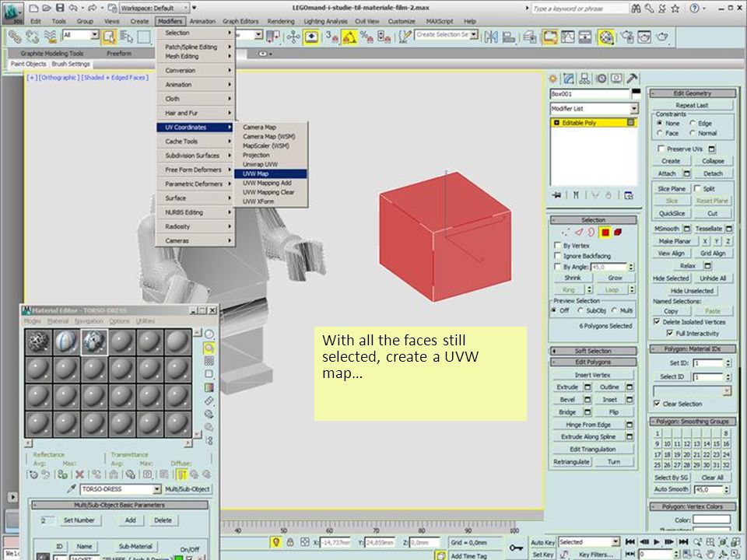Viewport: 747px width, 560px height.
Task: Select Border sub-object level icon
Action: (591, 233)
